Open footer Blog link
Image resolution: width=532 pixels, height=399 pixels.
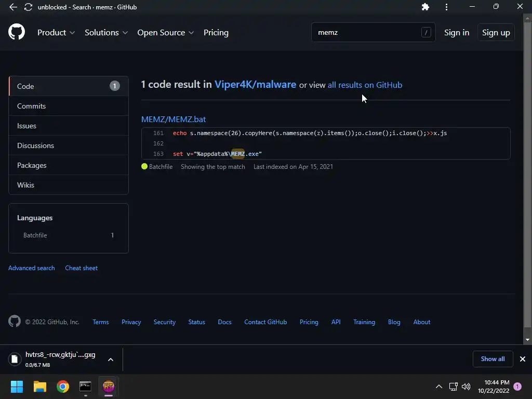point(394,322)
